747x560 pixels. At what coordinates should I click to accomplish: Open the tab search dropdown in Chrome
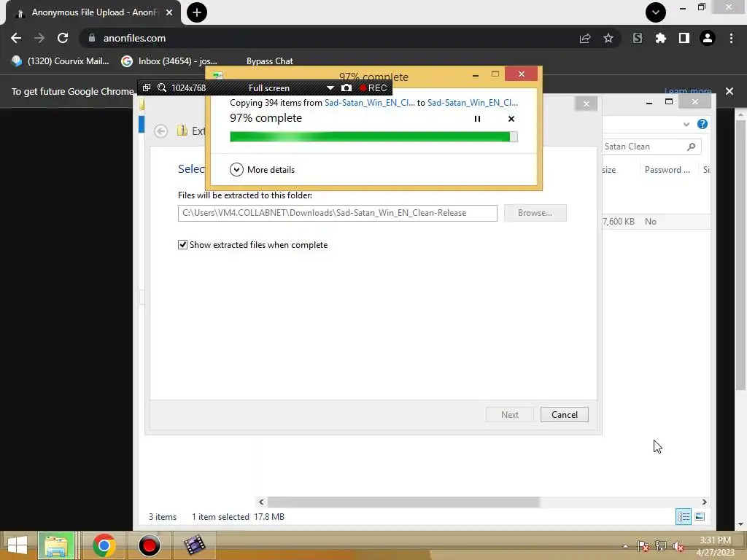[x=656, y=12]
